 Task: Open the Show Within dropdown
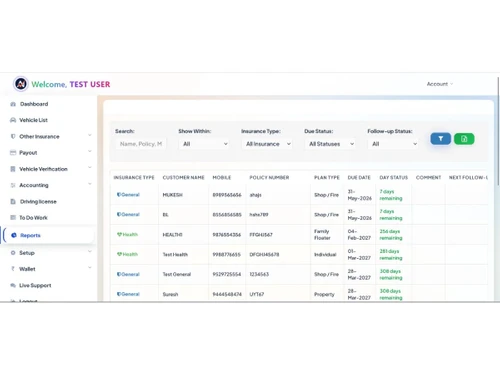[204, 144]
